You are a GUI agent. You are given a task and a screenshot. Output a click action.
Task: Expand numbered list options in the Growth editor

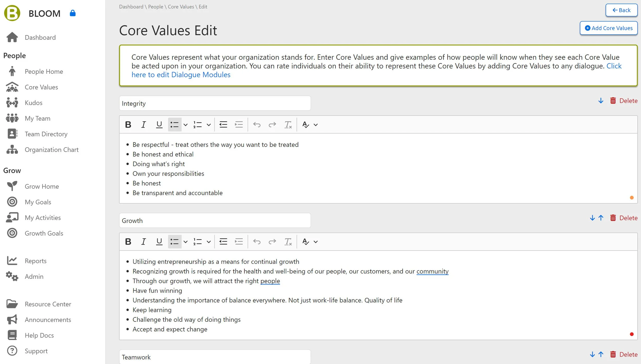pyautogui.click(x=209, y=242)
